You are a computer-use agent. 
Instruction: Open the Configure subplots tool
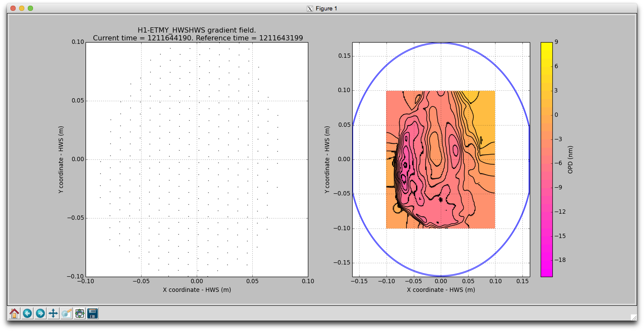click(79, 313)
